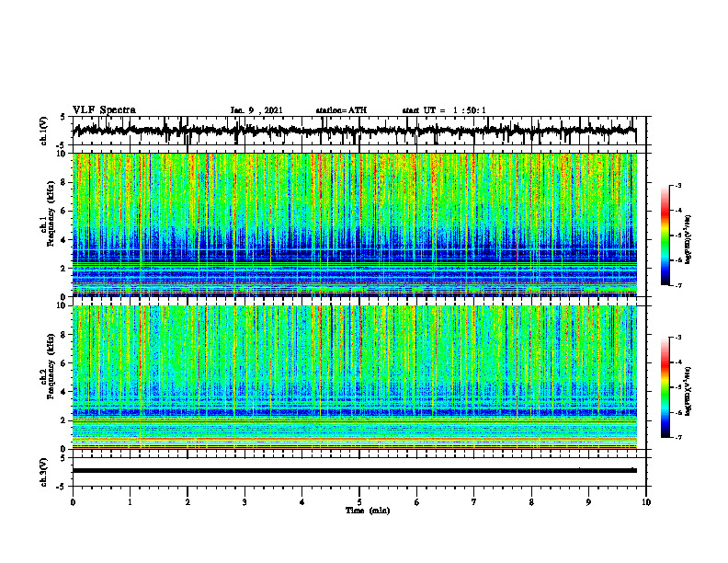Click the "6" kHz tick of ch.2 spectrogram

click(x=64, y=363)
